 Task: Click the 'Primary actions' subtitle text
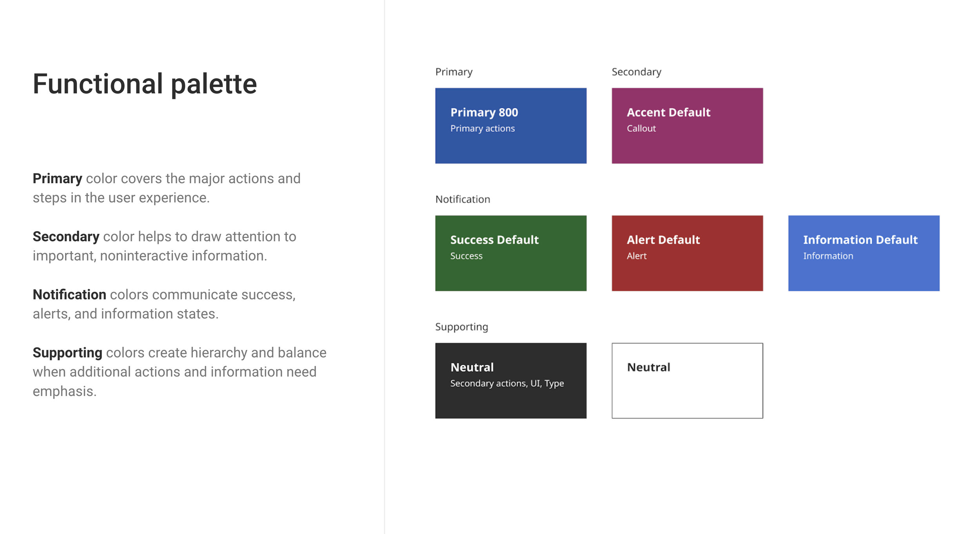coord(482,129)
